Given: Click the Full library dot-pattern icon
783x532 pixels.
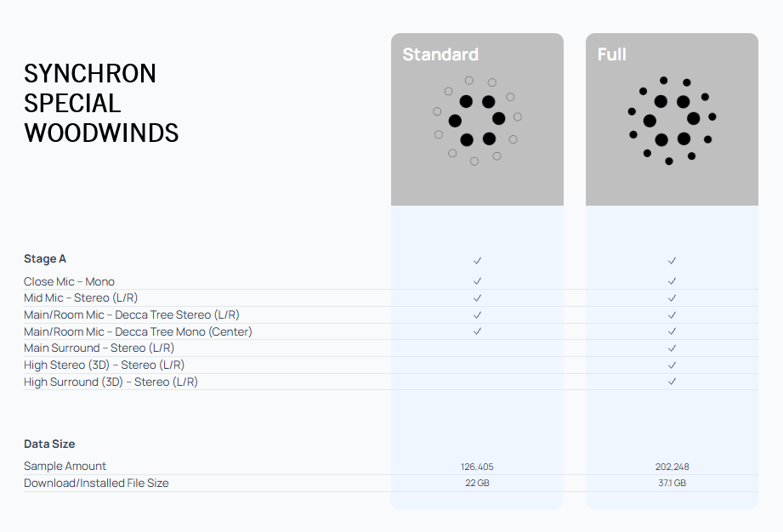Looking at the screenshot, I should pos(672,121).
